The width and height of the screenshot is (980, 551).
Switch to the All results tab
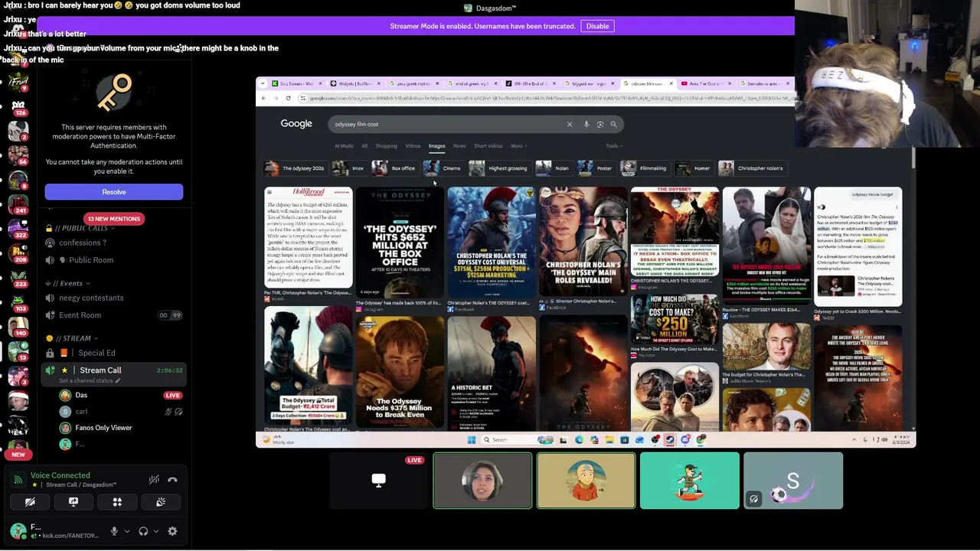tap(364, 146)
